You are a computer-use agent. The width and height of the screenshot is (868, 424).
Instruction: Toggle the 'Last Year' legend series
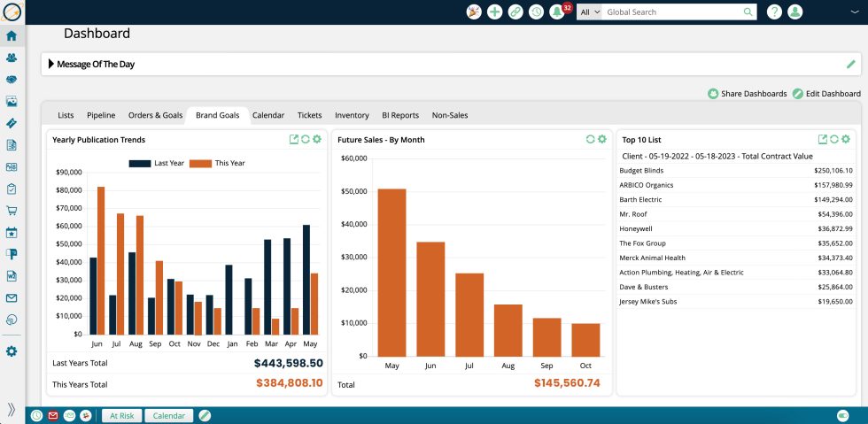(x=151, y=163)
